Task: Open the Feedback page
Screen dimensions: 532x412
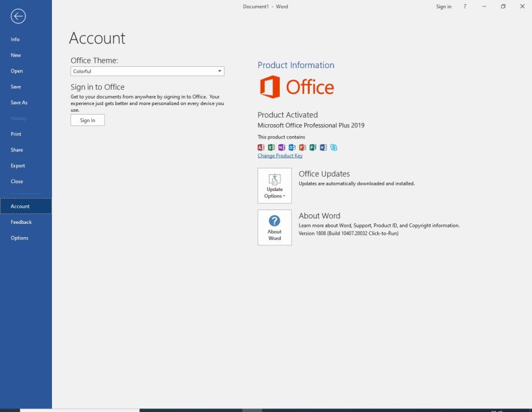Action: point(26,222)
